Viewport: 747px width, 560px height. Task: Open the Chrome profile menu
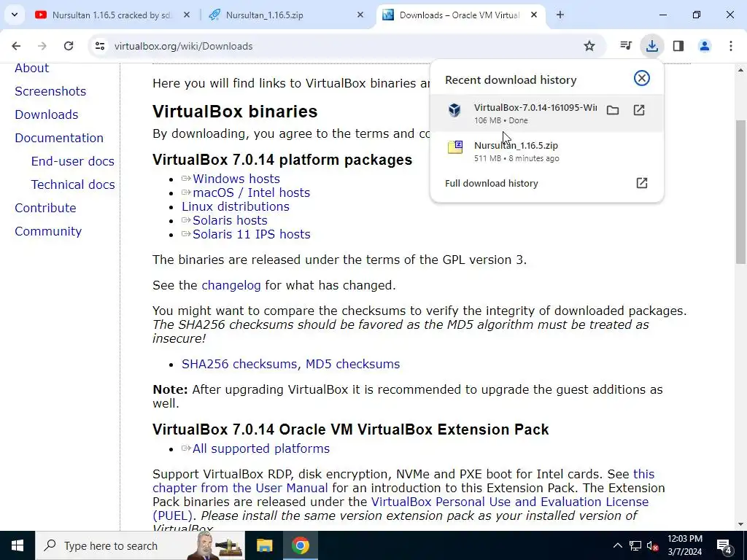(x=705, y=46)
